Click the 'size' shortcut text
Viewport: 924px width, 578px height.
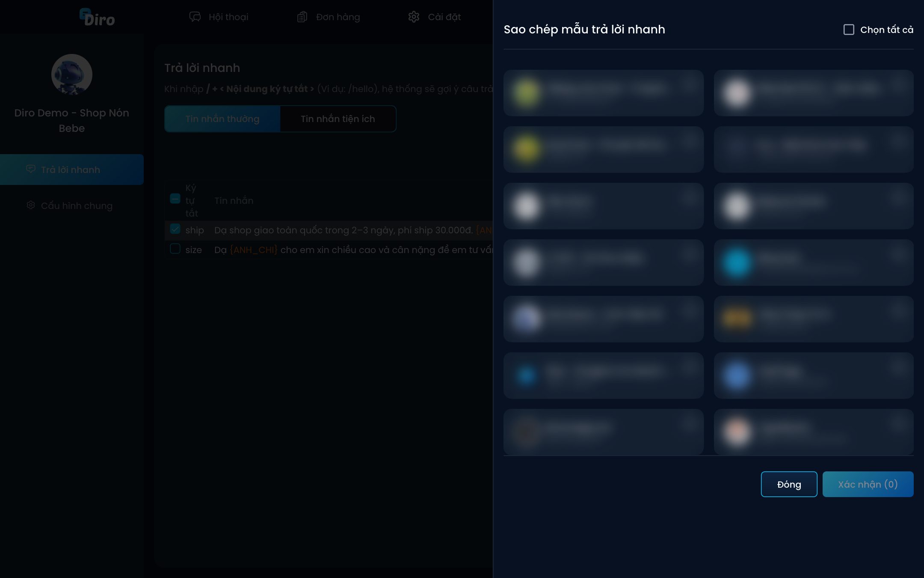(193, 250)
